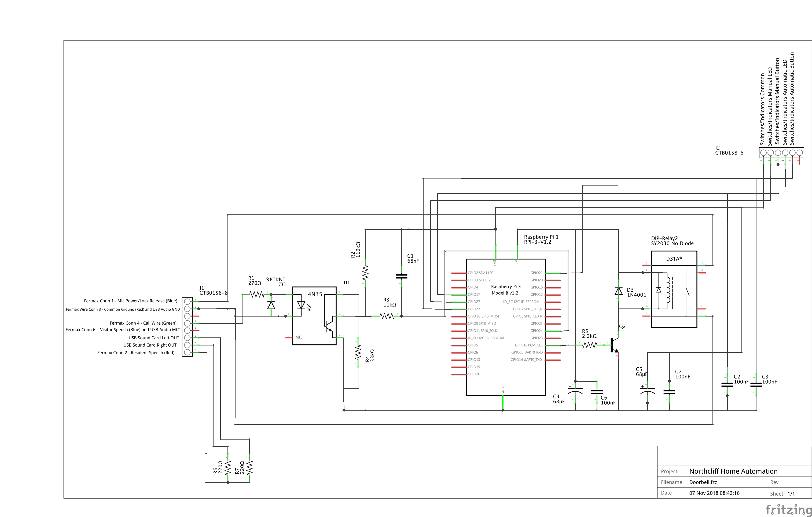Image resolution: width=812 pixels, height=517 pixels.
Task: Click the D3 1N4001 diode symbol
Action: tap(618, 291)
